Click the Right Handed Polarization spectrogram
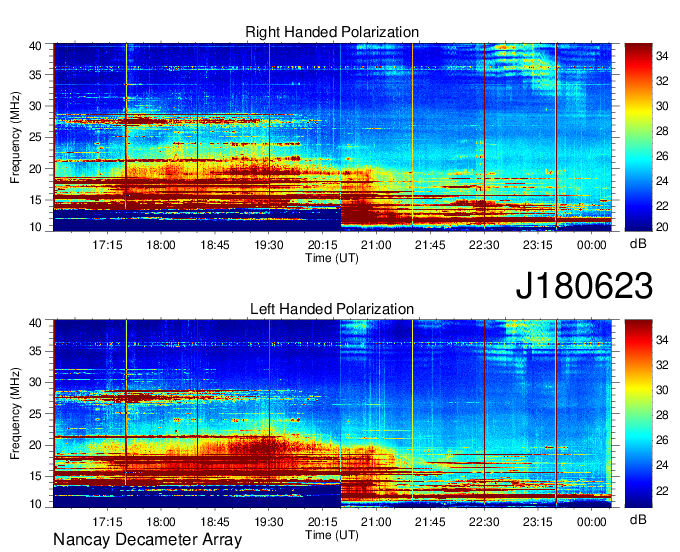 click(x=332, y=137)
